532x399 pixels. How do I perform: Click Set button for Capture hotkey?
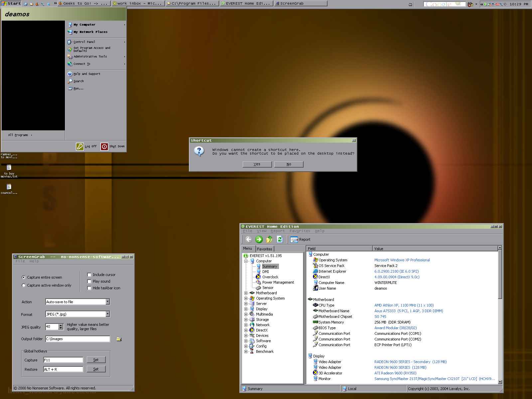(x=96, y=360)
